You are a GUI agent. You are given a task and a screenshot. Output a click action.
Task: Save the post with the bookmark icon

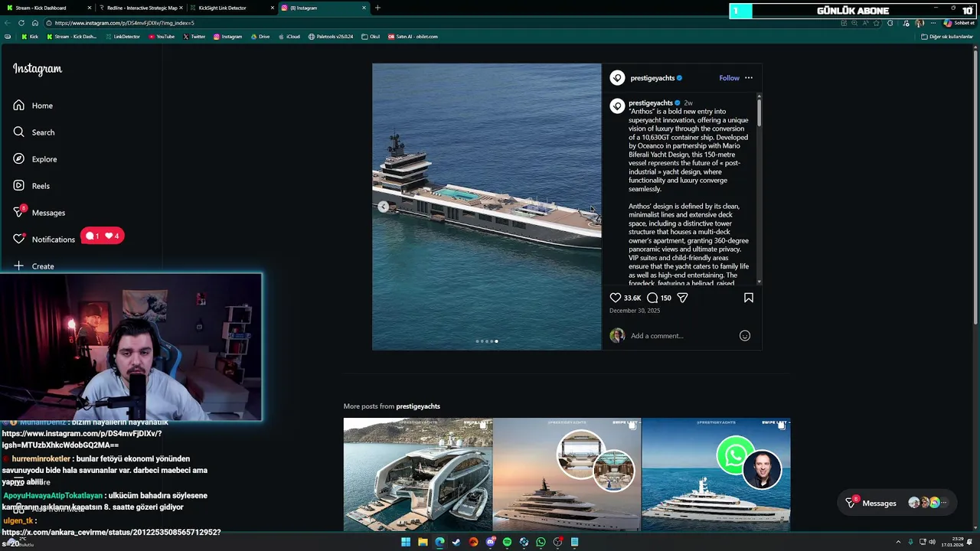[x=749, y=298]
